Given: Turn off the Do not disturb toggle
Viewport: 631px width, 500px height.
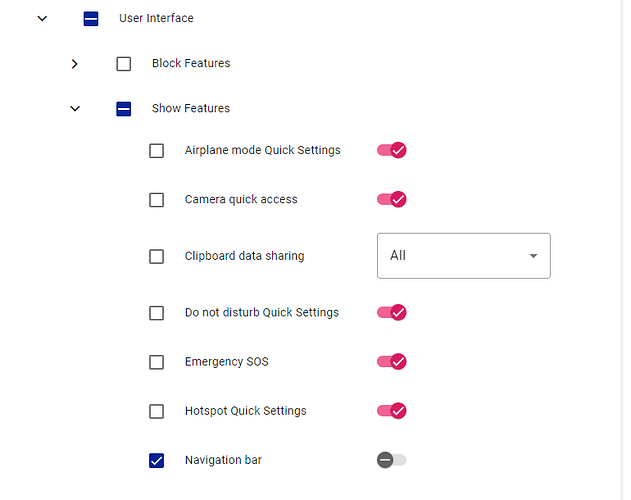Looking at the screenshot, I should click(x=392, y=312).
